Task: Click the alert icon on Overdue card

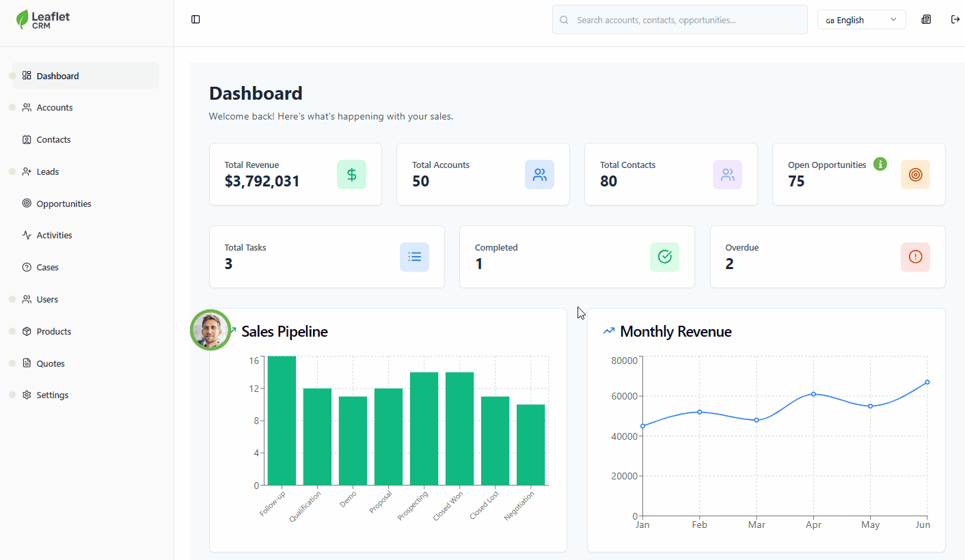Action: (915, 257)
